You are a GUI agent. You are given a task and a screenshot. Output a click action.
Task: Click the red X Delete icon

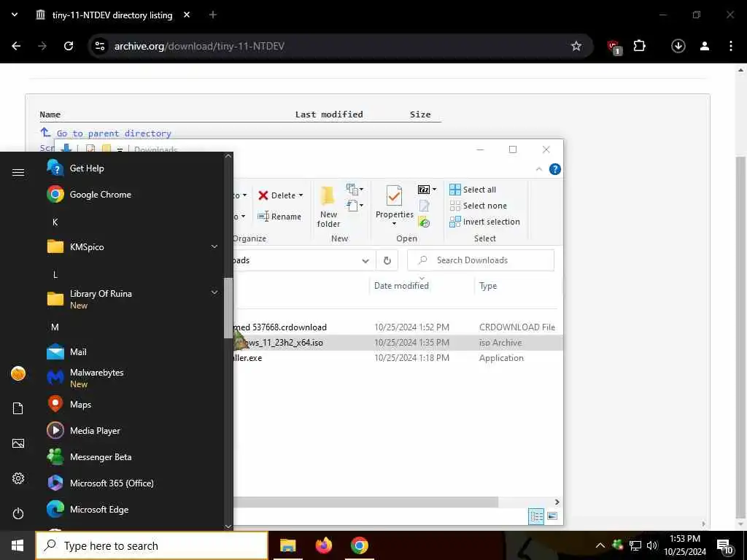click(x=263, y=195)
